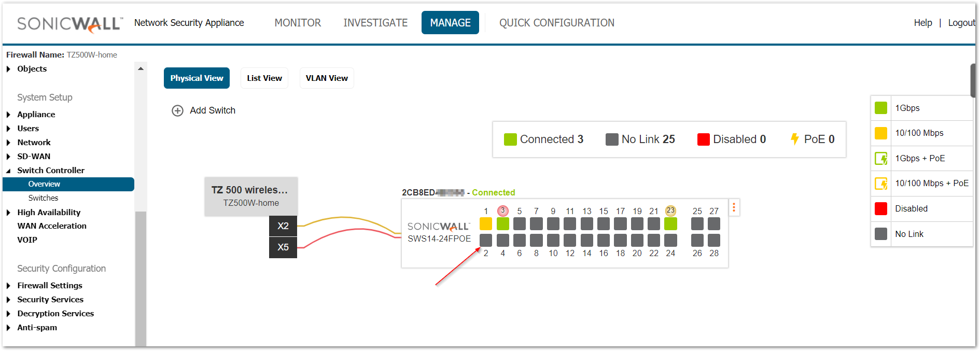Viewport: 980px width, 351px height.
Task: Expand the Firewall Settings section
Action: pos(8,286)
